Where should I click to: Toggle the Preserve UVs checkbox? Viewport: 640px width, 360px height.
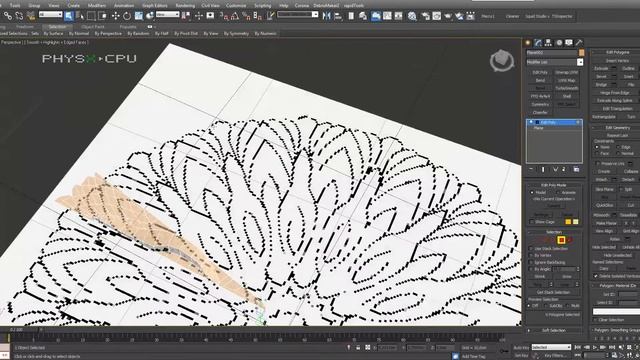click(597, 163)
